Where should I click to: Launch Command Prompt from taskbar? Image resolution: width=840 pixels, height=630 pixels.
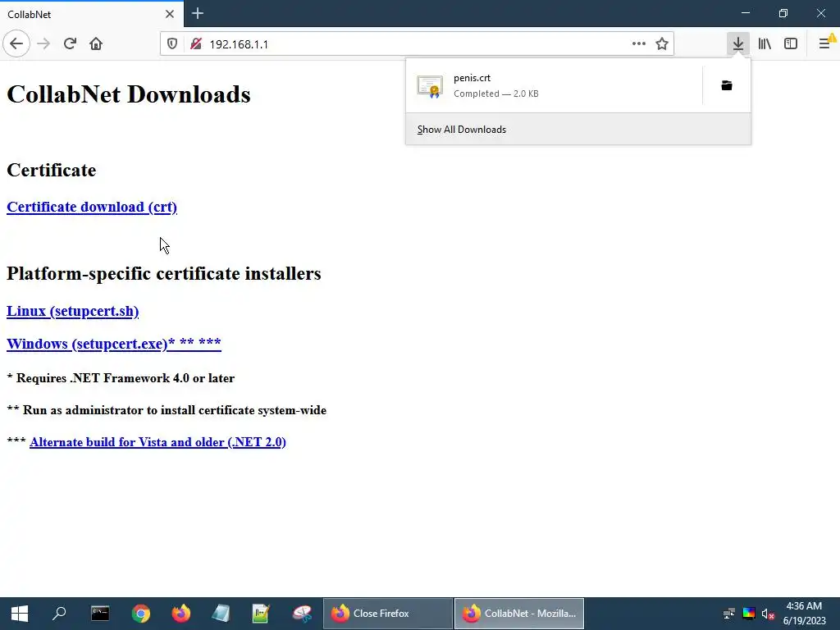(100, 614)
